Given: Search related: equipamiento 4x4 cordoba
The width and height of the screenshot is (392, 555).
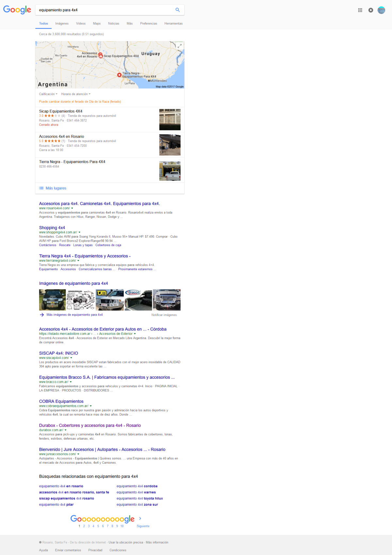Looking at the screenshot, I should (137, 486).
